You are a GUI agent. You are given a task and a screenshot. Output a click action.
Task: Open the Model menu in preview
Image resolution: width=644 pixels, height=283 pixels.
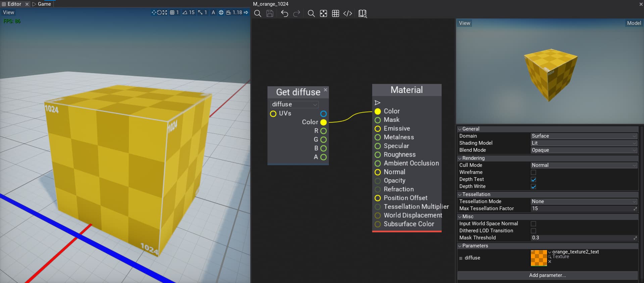point(634,23)
